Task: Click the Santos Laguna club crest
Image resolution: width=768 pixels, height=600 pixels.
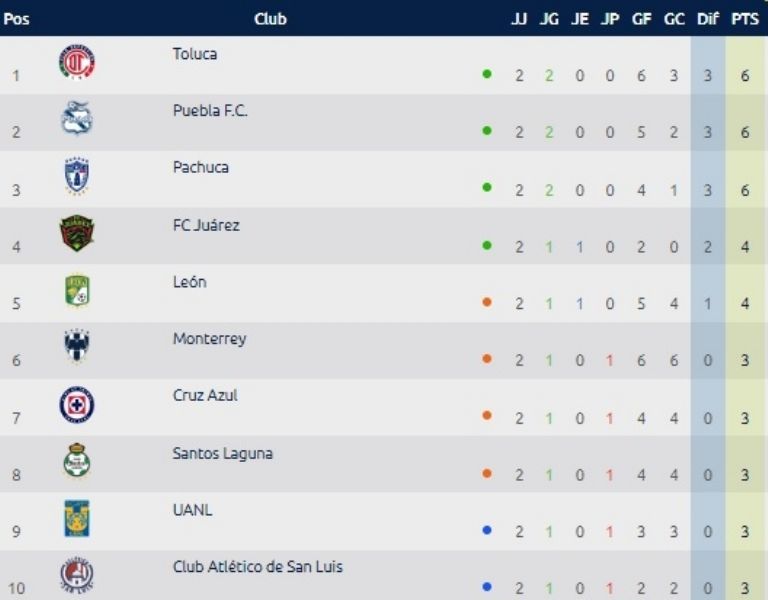Action: (x=77, y=461)
